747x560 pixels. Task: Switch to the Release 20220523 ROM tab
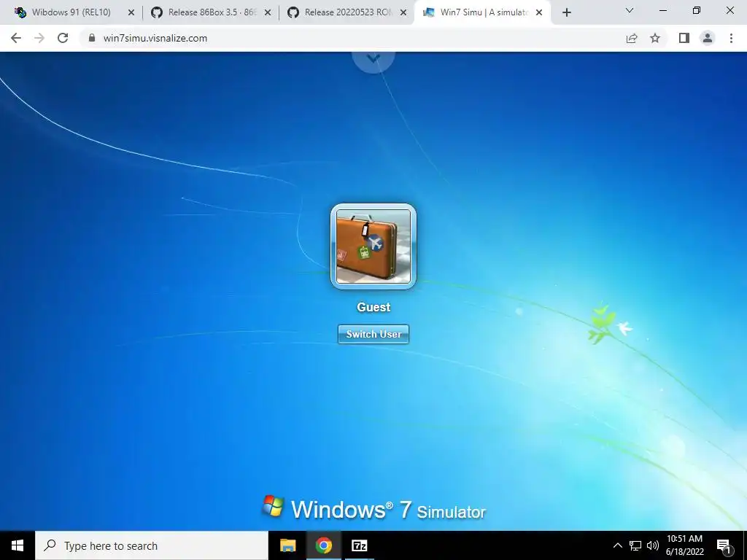click(345, 12)
